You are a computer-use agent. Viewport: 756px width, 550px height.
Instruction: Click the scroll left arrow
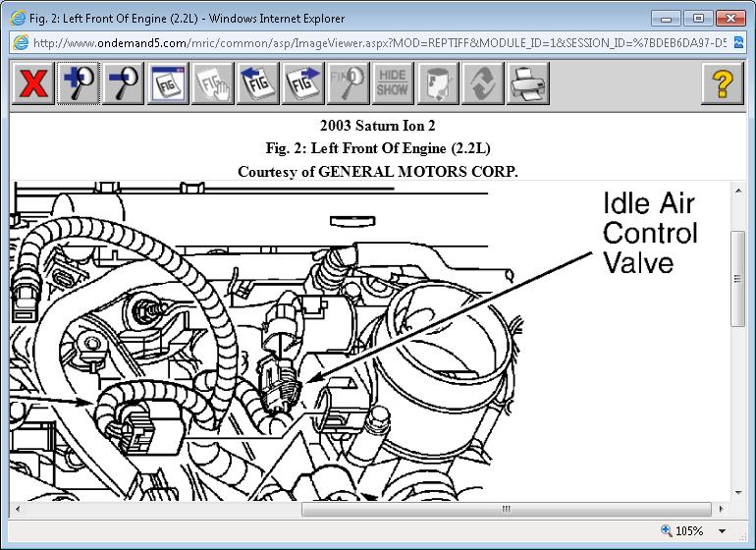18,510
